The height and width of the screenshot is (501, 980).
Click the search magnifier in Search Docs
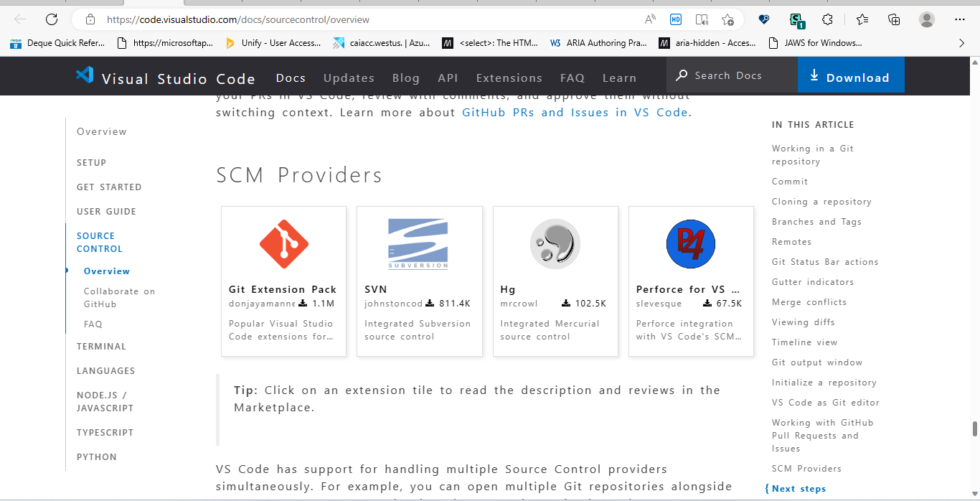click(682, 75)
